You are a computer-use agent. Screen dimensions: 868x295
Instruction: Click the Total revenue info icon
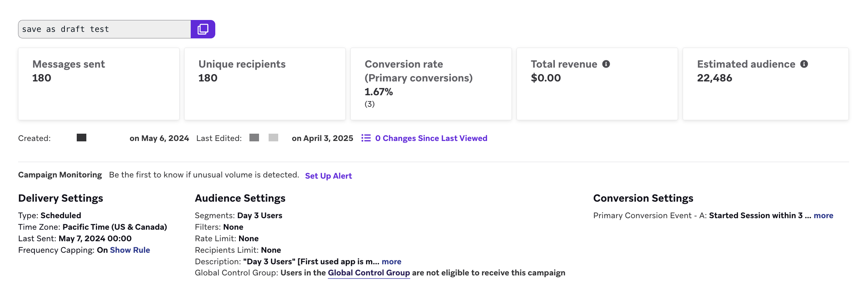(606, 64)
